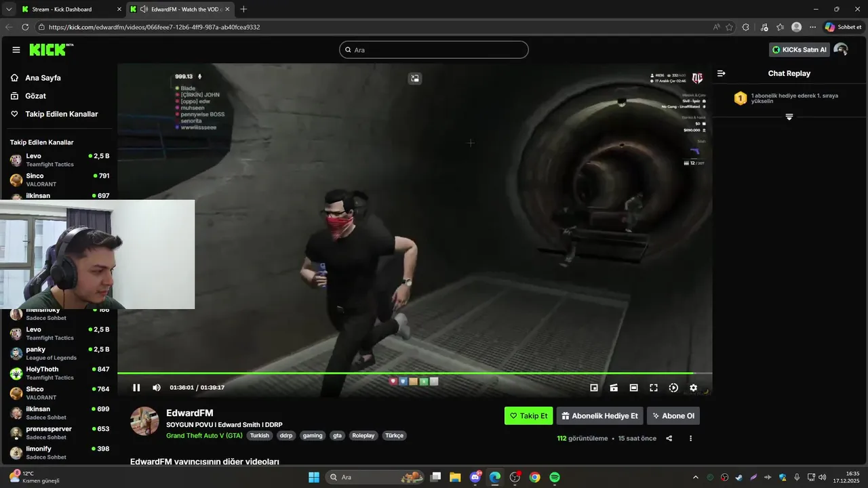Open Spotify from the taskbar
This screenshot has height=488, width=868.
(555, 477)
